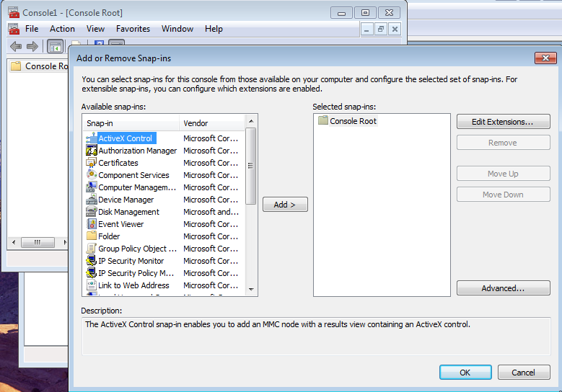Select Group Policy Object snap-in
This screenshot has width=562, height=392.
point(132,249)
